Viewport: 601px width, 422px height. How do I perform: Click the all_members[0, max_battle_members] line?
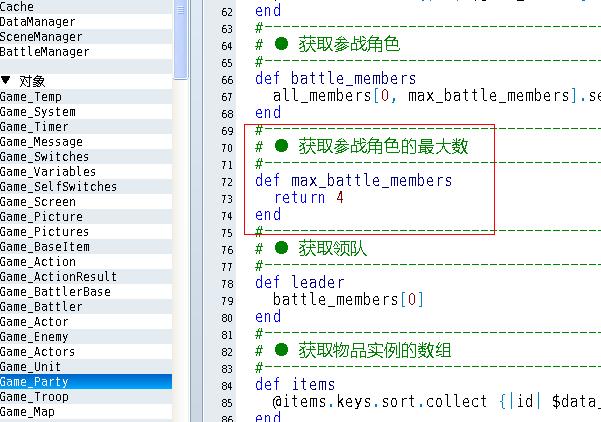click(x=437, y=96)
